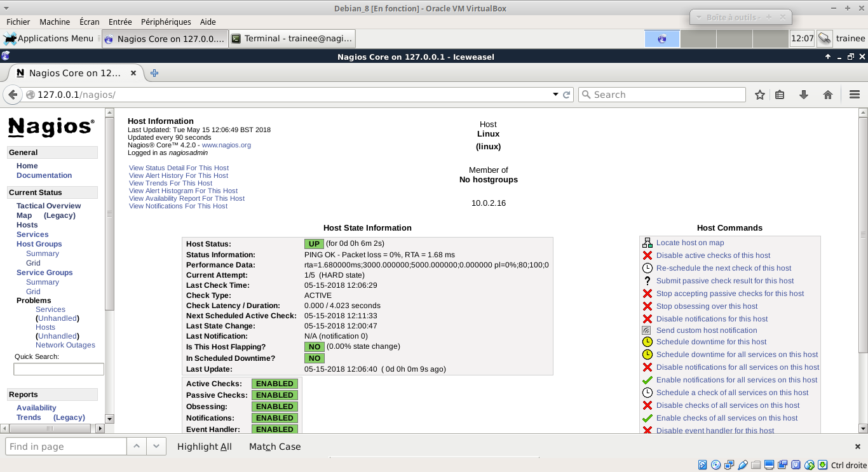The image size is (868, 472).
Task: Open the Périphériques menu
Action: click(166, 22)
